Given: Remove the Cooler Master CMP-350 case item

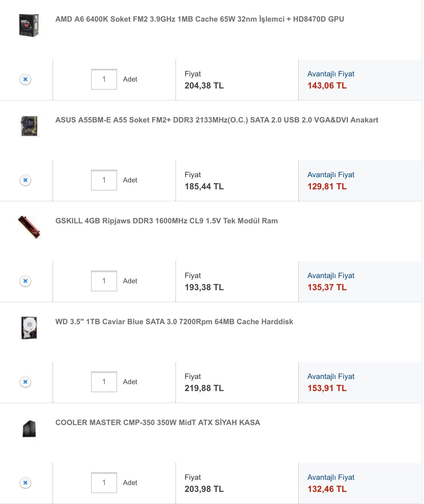Looking at the screenshot, I should pos(25,483).
